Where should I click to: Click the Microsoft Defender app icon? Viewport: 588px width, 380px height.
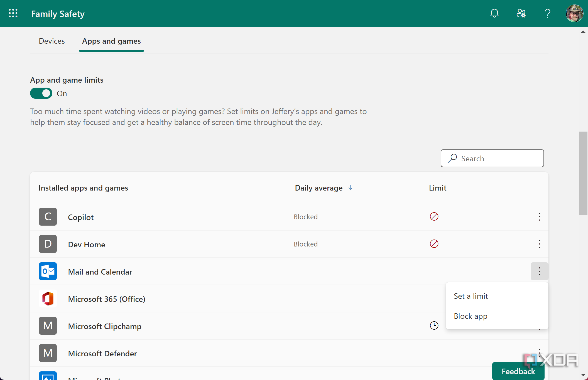click(x=48, y=353)
